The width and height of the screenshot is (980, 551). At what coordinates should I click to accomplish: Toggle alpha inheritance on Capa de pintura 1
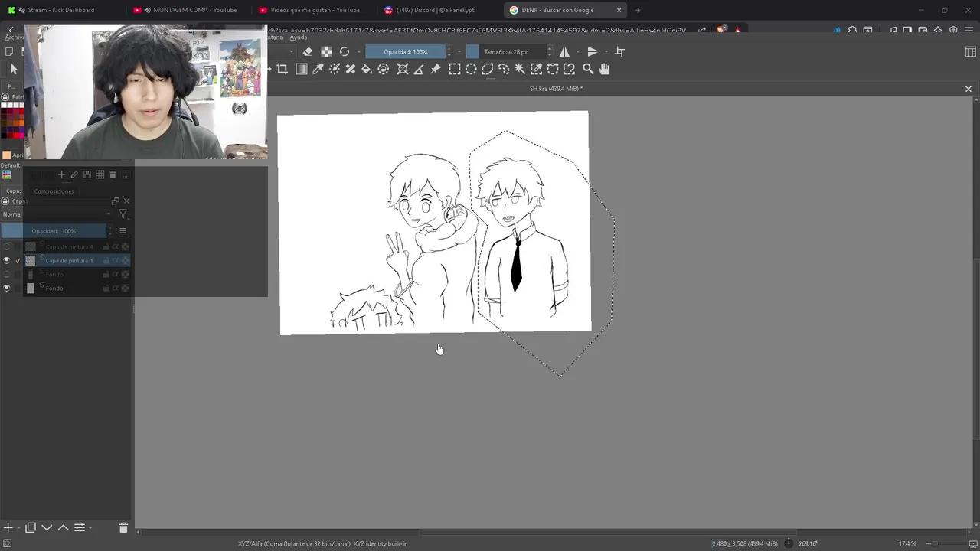[116, 261]
